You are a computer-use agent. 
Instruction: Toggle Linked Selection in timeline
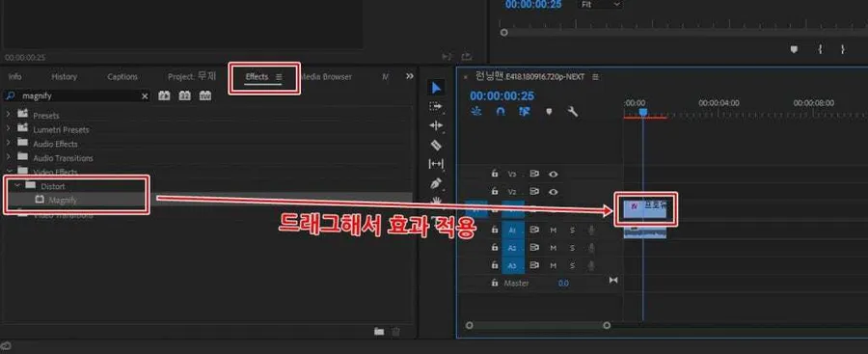coord(525,111)
